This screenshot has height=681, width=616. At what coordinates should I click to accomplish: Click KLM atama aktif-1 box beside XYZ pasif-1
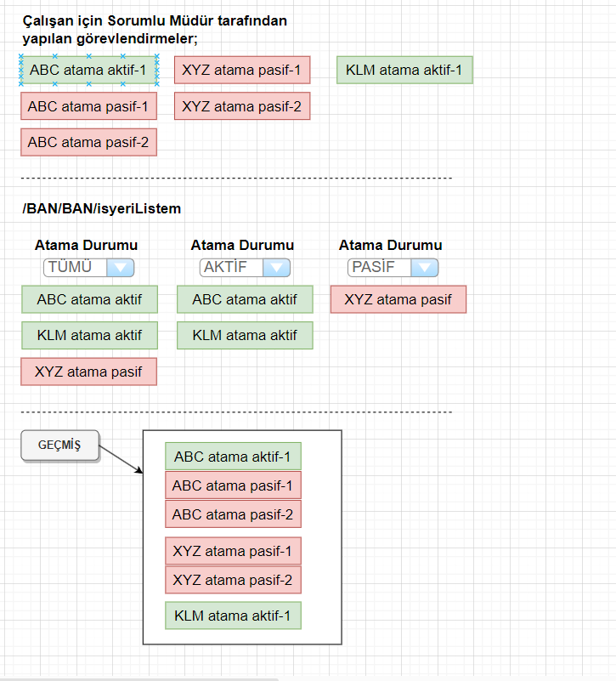click(x=404, y=70)
